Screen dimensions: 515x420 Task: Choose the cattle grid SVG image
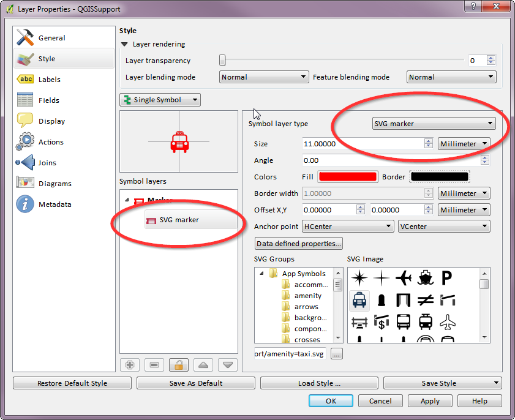tap(359, 322)
